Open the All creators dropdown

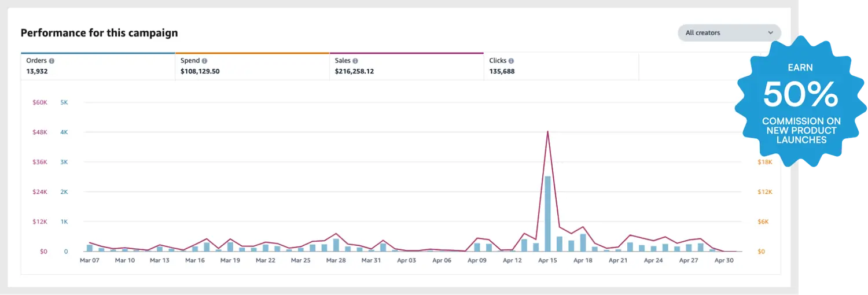tap(728, 33)
